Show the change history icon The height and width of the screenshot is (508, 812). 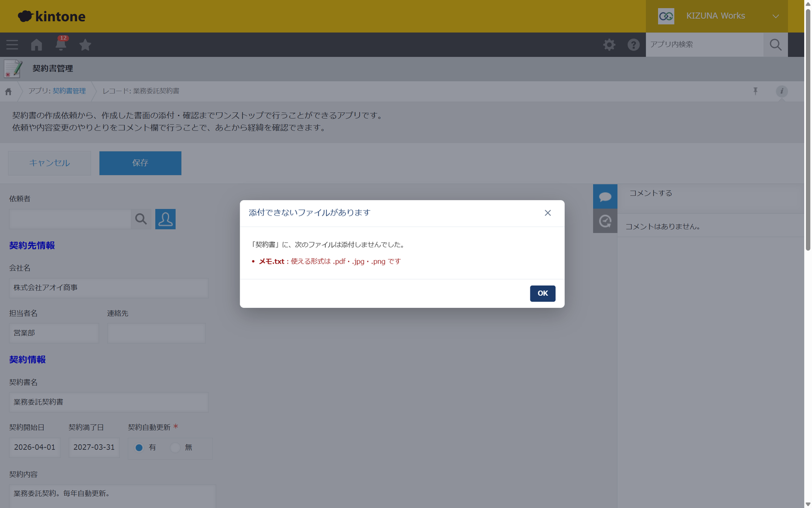(605, 221)
